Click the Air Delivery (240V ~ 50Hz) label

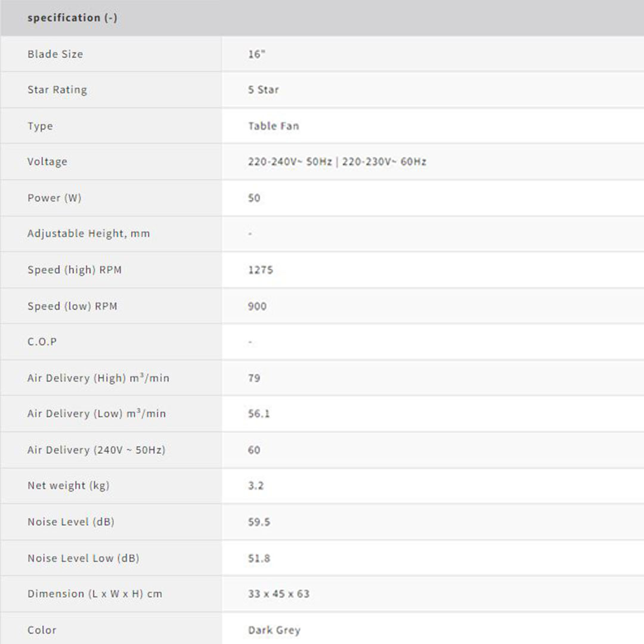point(96,450)
